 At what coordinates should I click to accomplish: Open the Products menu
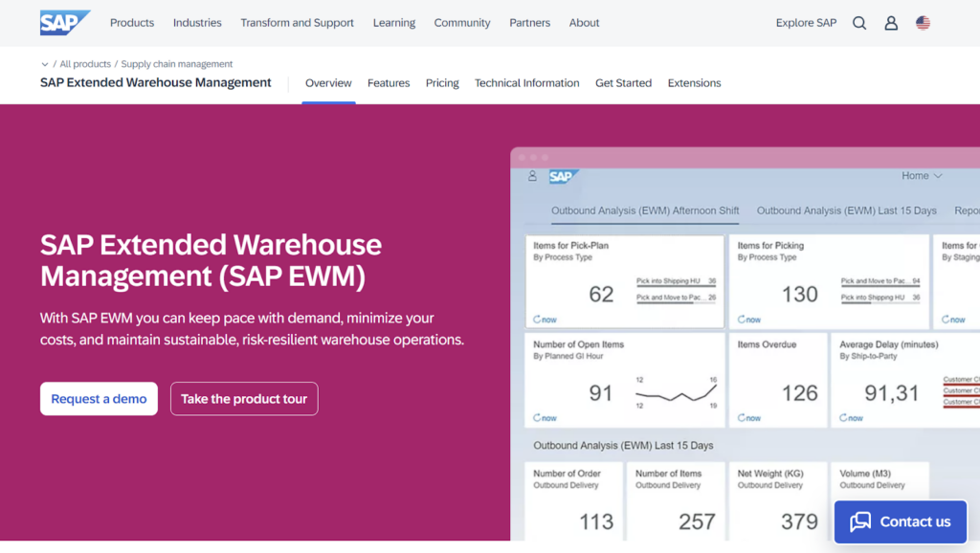coord(131,22)
